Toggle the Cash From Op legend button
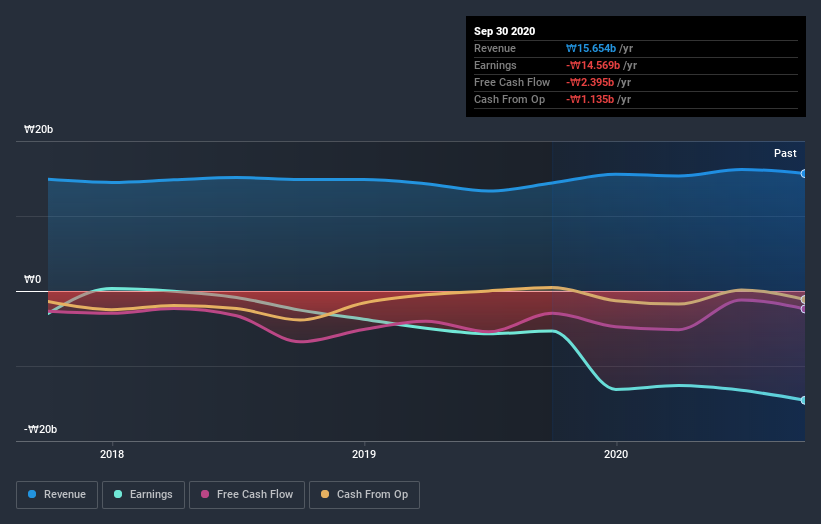Viewport: 821px width, 524px height. tap(364, 495)
